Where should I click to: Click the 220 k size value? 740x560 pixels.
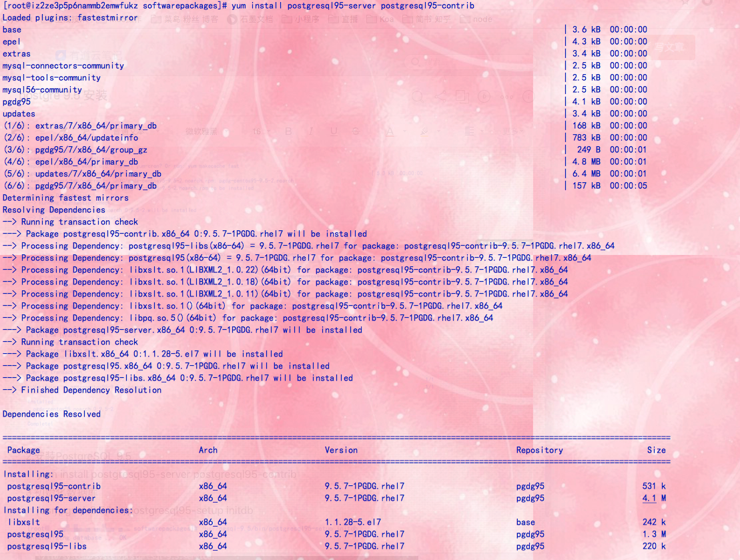(654, 546)
